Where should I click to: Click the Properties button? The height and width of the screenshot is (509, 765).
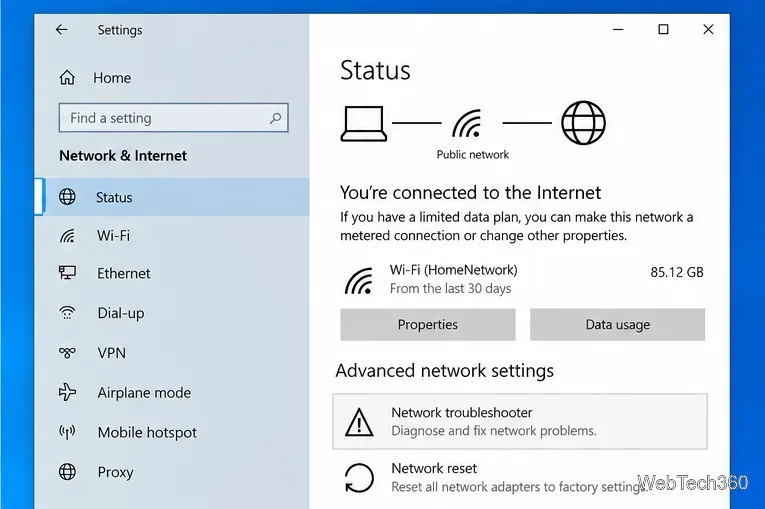pos(427,325)
